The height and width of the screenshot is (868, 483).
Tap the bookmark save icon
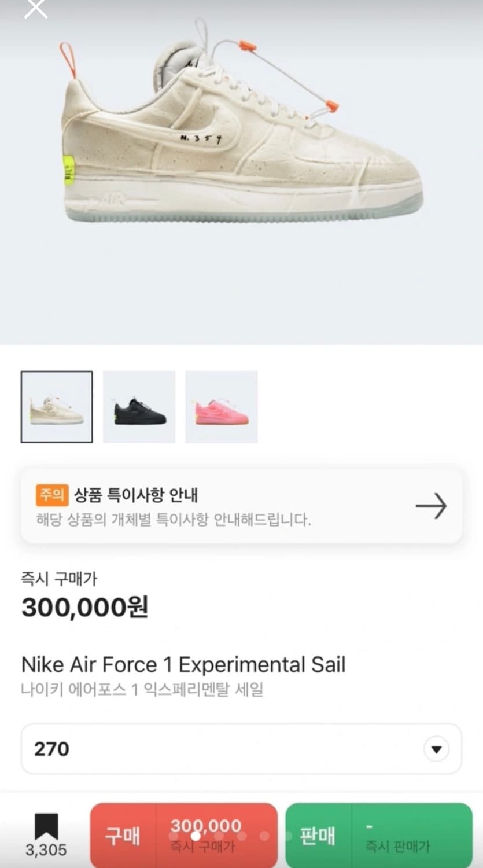click(x=46, y=826)
